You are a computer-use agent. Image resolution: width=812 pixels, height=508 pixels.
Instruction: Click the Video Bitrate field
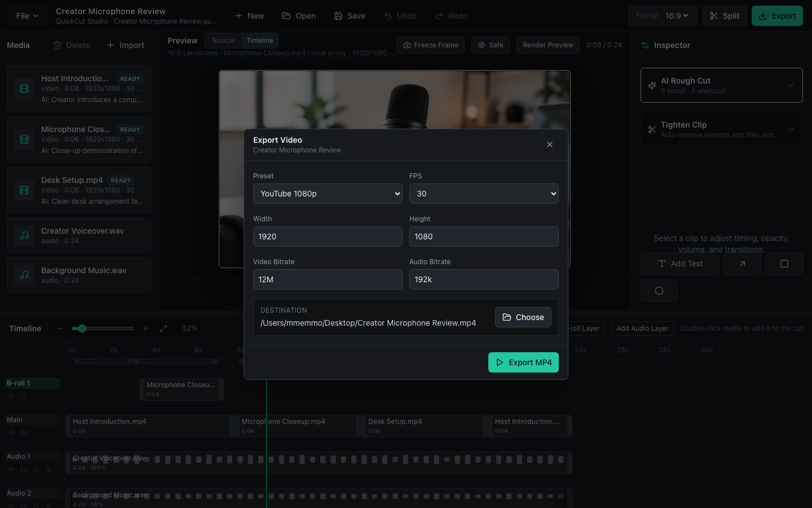[328, 279]
